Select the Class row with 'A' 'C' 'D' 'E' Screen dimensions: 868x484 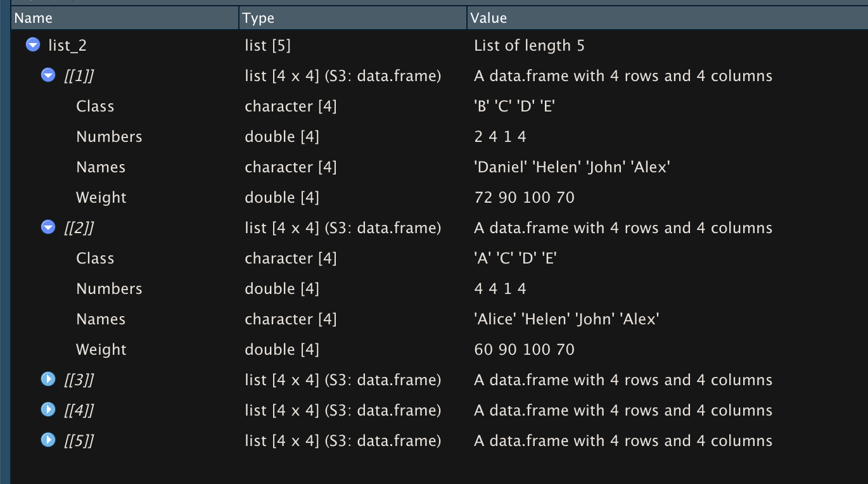pyautogui.click(x=95, y=258)
